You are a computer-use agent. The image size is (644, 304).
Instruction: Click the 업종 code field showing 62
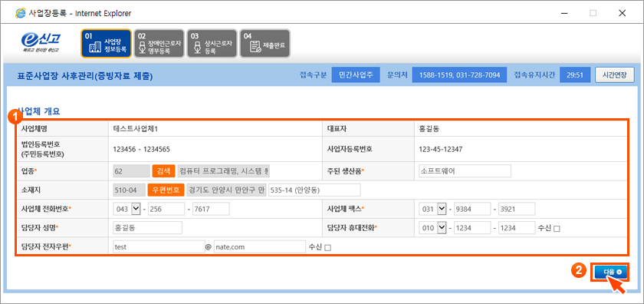[131, 171]
